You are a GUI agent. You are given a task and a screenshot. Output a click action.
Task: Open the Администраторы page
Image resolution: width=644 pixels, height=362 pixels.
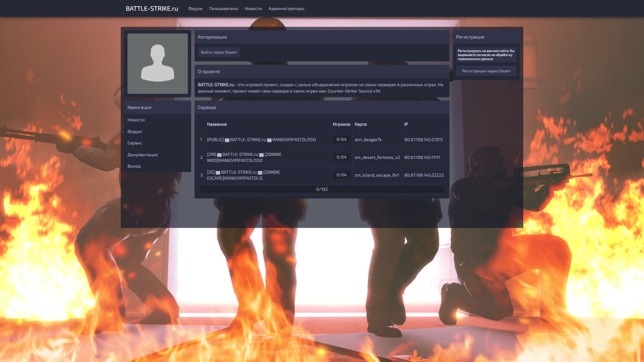(286, 9)
